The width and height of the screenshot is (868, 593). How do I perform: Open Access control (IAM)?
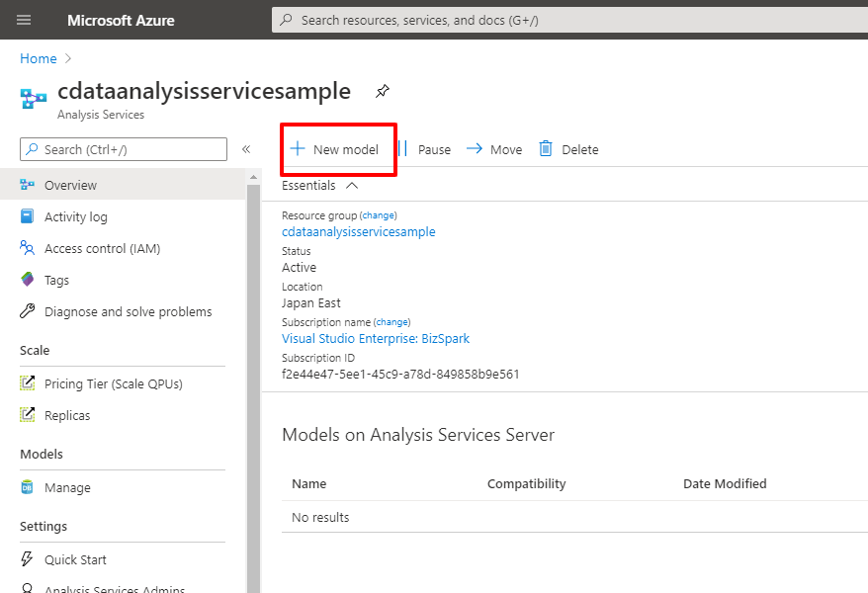(x=102, y=248)
